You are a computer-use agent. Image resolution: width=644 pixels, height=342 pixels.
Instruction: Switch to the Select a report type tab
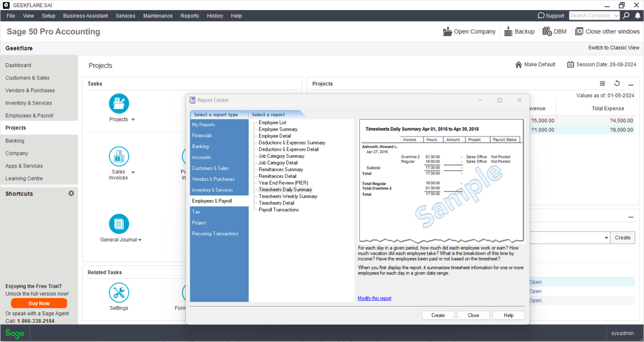216,114
